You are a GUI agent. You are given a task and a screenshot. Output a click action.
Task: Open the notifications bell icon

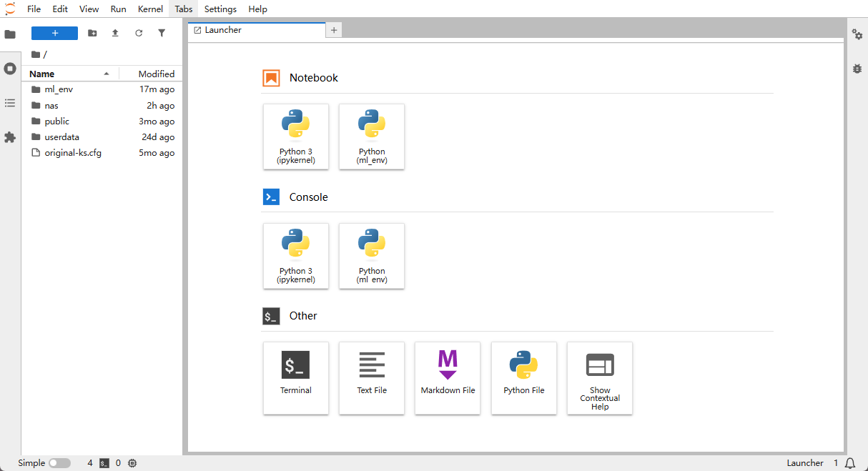point(850,463)
